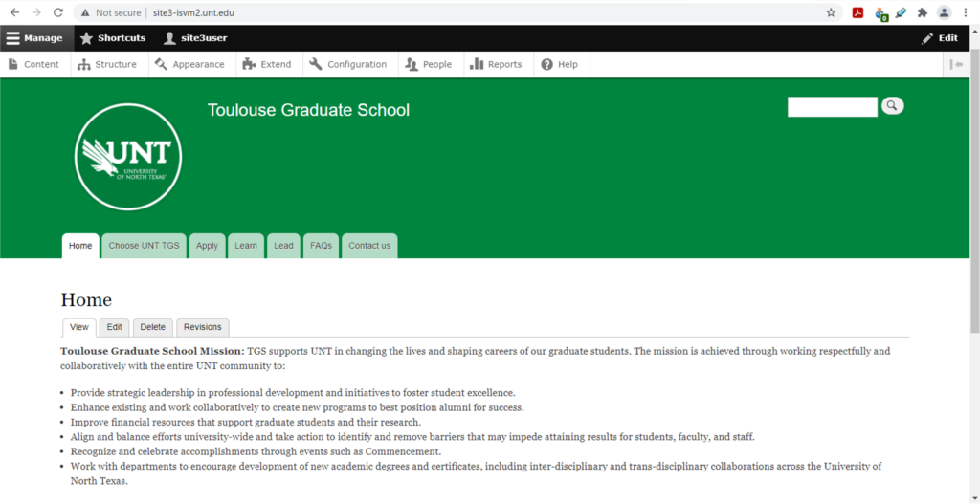Open the Content admin menu
The image size is (980, 504).
click(34, 64)
